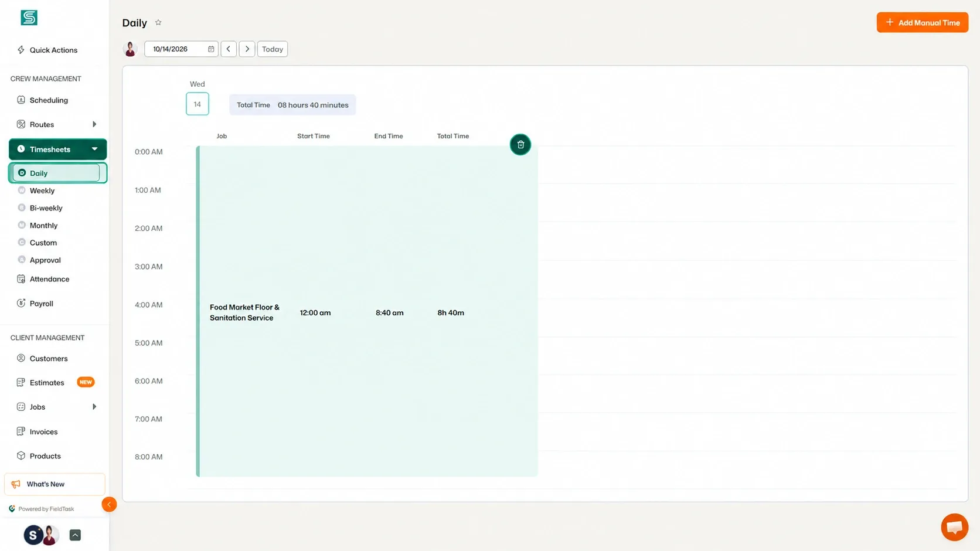Go to previous day arrow
Viewport: 980px width, 551px height.
point(229,49)
